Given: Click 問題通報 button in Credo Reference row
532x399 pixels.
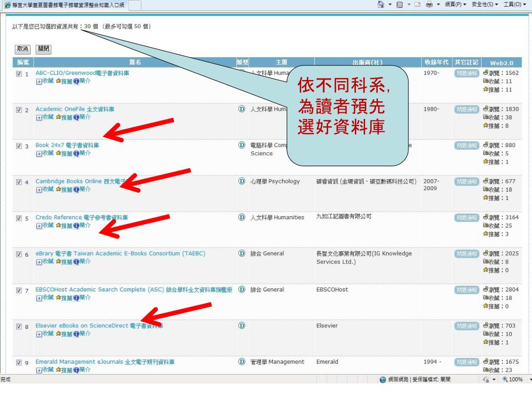Looking at the screenshot, I should click(x=467, y=218).
